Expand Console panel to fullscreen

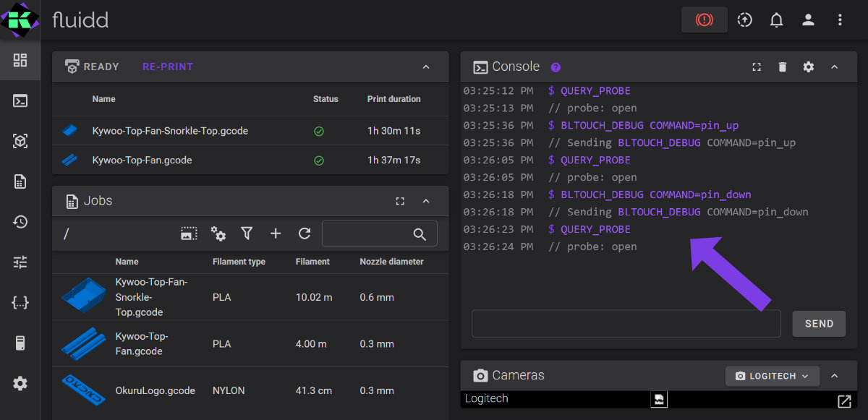click(x=757, y=67)
